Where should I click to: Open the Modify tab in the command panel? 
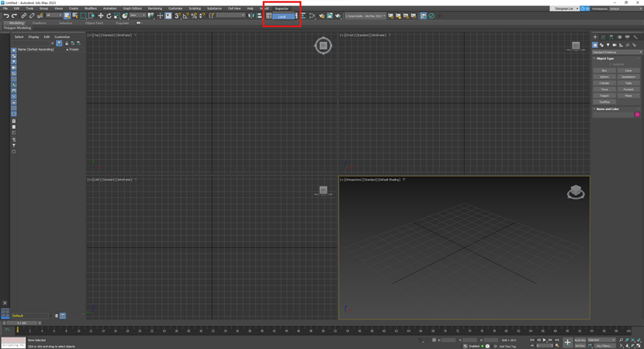pyautogui.click(x=603, y=37)
